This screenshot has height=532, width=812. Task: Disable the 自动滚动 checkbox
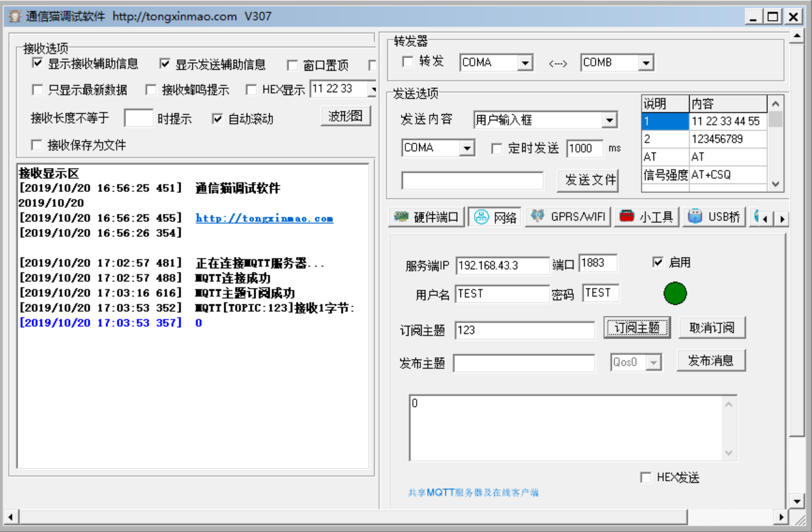(x=217, y=118)
